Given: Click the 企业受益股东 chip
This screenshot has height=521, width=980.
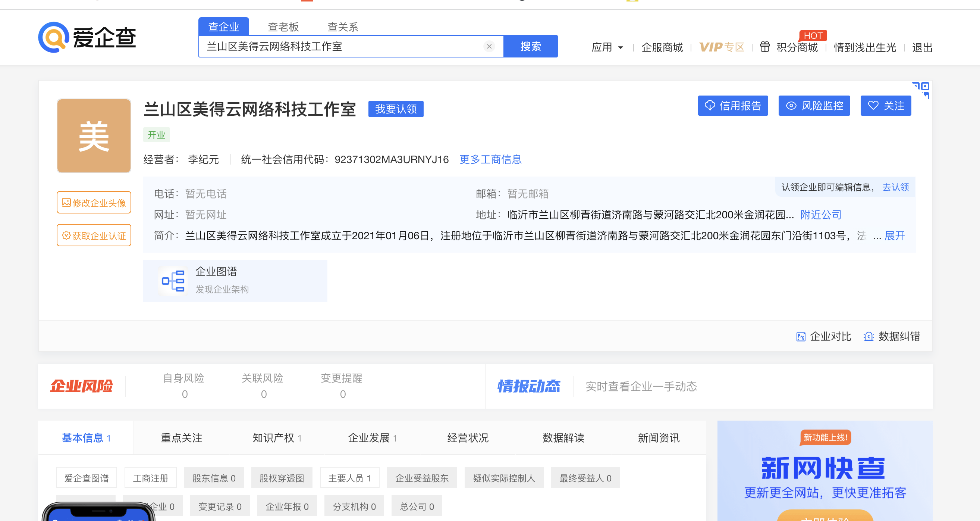Looking at the screenshot, I should click(422, 478).
